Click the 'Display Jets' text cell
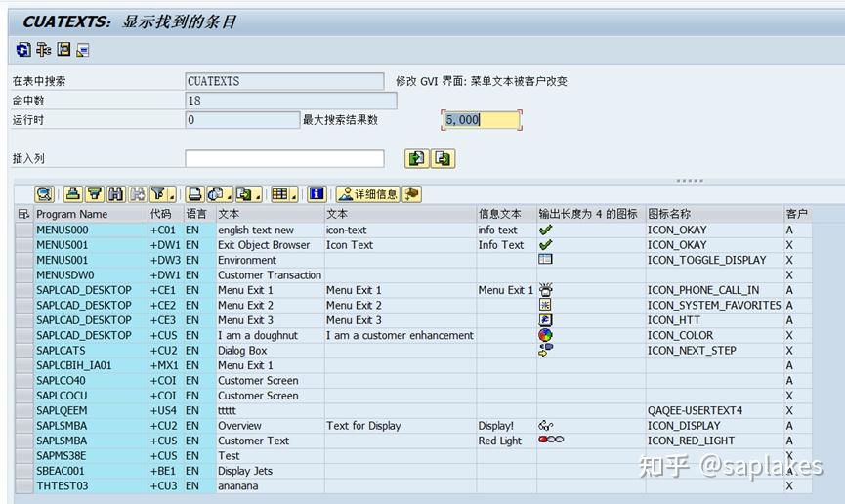The height and width of the screenshot is (504, 845). click(270, 471)
